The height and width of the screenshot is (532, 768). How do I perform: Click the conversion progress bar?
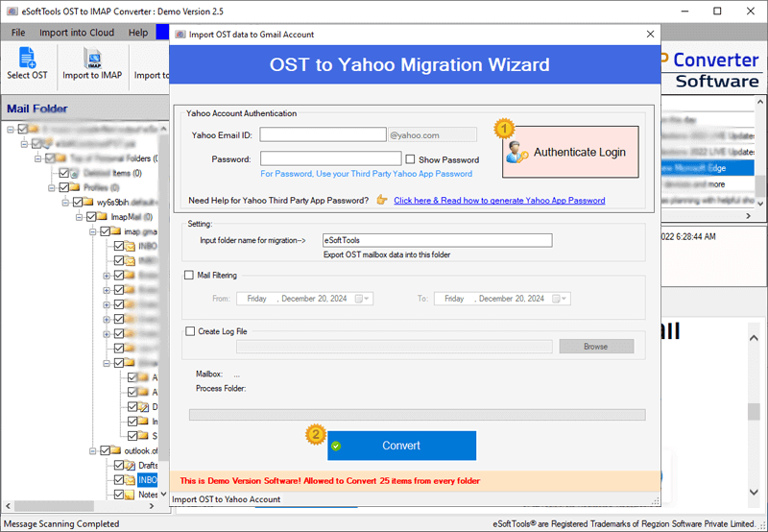pos(418,415)
